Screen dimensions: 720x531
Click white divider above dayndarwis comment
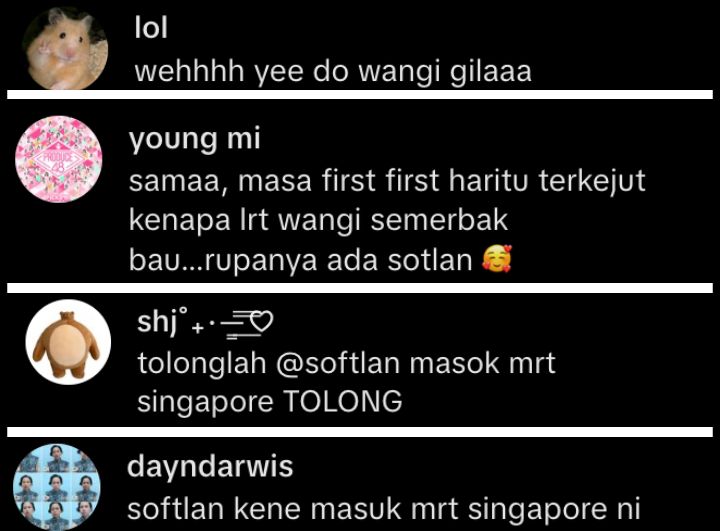pos(360,432)
